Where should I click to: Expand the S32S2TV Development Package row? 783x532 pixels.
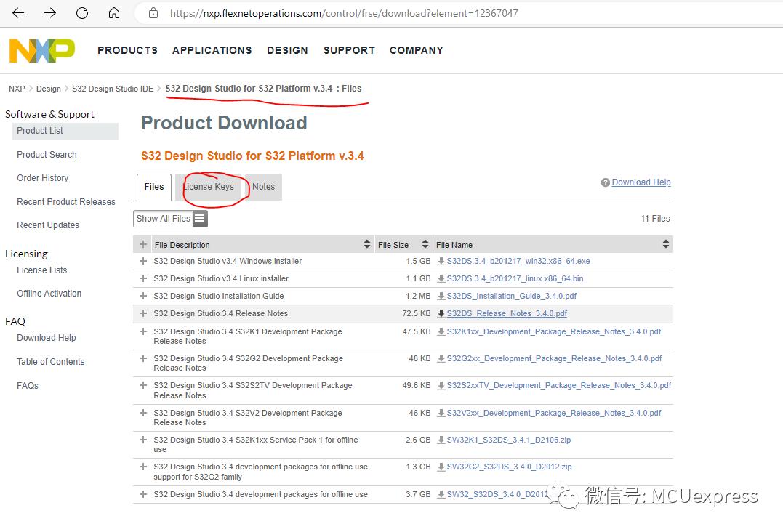(x=143, y=385)
